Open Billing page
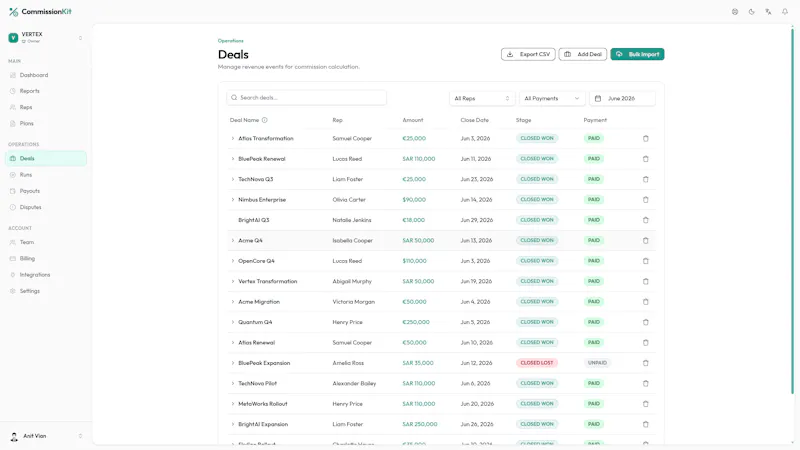This screenshot has height=450, width=800. tap(45, 259)
